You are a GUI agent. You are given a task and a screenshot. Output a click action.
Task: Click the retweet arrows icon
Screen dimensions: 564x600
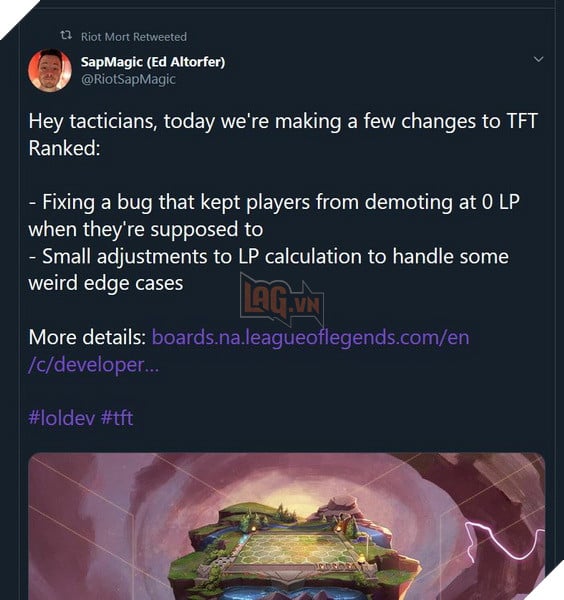pyautogui.click(x=66, y=36)
